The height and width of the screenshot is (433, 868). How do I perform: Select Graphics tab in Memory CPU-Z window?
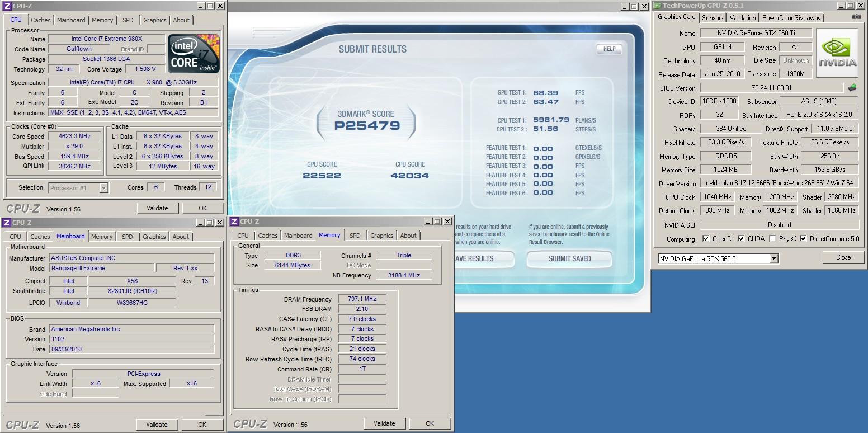(382, 236)
